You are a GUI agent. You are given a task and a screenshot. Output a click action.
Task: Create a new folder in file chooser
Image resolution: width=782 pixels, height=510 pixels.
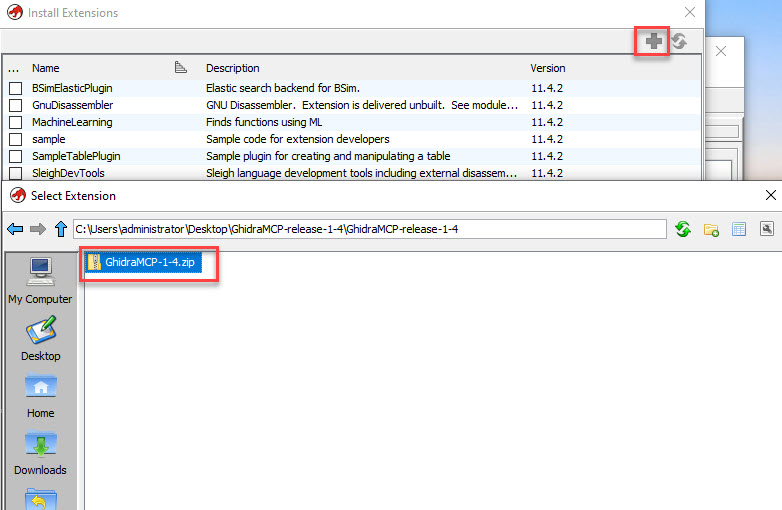(x=711, y=229)
